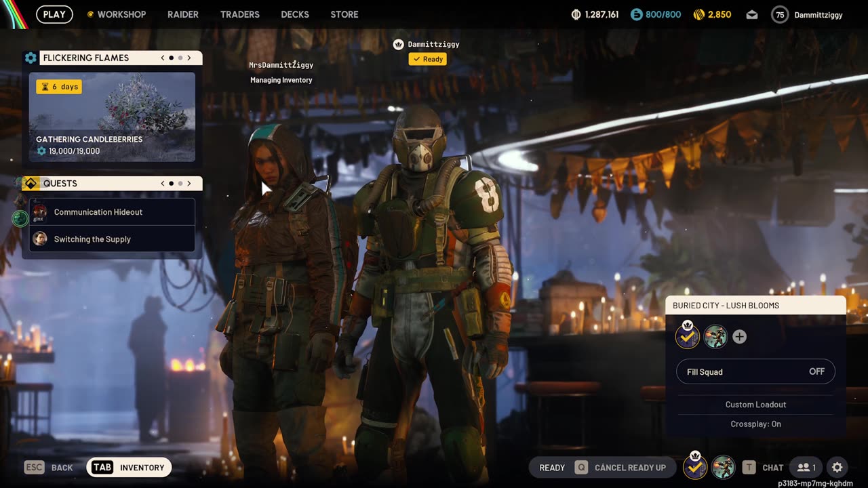868x488 pixels.
Task: Click the level 75 badge
Action: pos(780,14)
